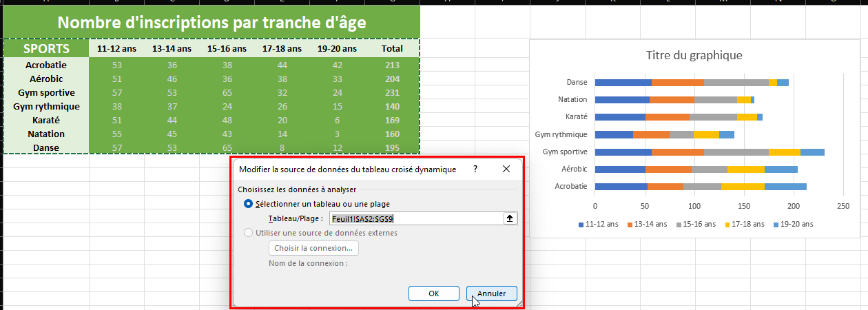868x310 pixels.
Task: Select 'Sélectionner un tableau ou une plage' radio
Action: [249, 204]
